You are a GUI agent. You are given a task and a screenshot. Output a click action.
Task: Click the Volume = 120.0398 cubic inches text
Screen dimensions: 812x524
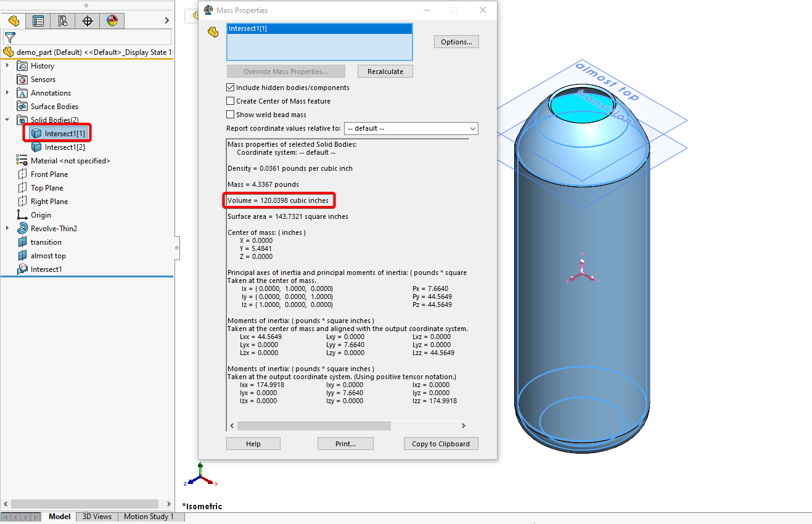click(278, 200)
